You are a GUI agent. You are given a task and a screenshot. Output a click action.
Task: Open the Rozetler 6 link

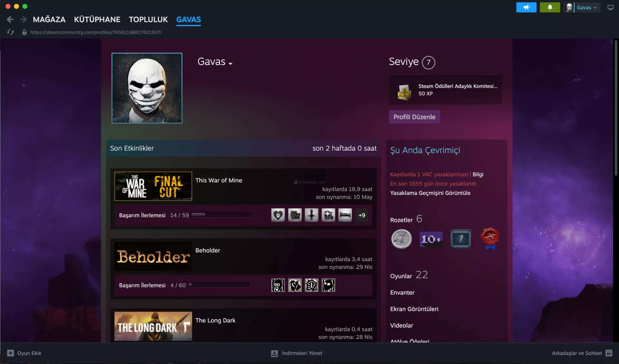click(x=406, y=219)
